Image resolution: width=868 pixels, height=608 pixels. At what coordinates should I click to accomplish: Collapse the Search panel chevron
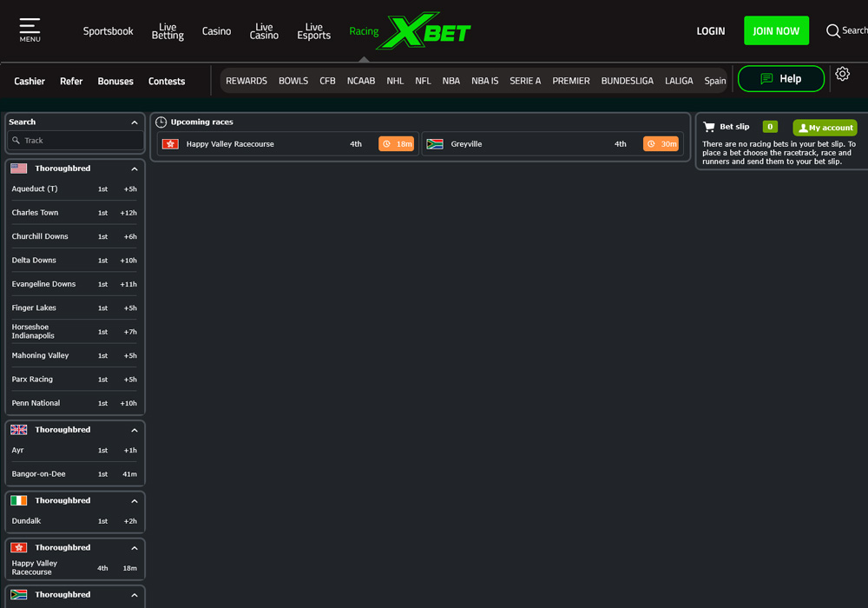pos(134,122)
